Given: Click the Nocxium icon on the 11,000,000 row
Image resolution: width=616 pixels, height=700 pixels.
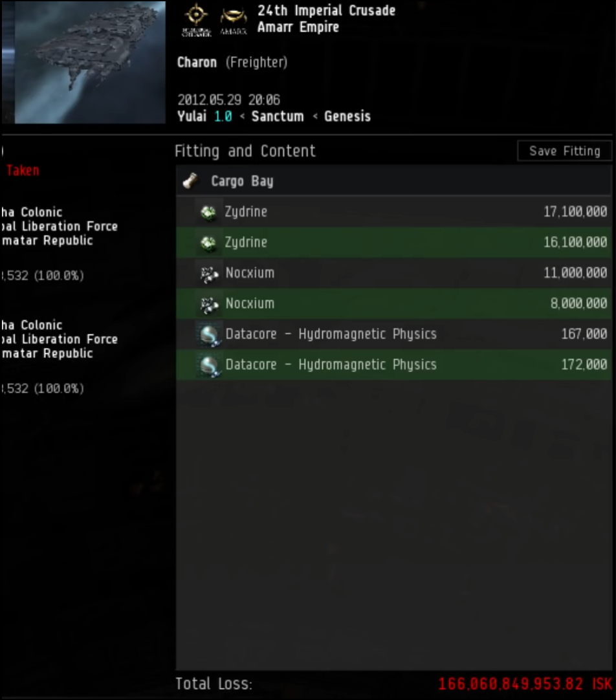Looking at the screenshot, I should pyautogui.click(x=209, y=273).
